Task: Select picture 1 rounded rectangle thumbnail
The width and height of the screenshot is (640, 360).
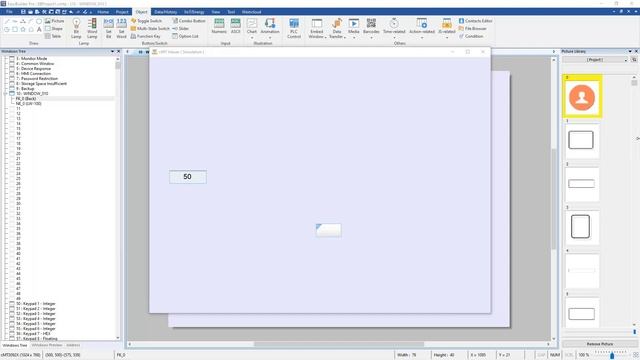Action: pos(581,140)
